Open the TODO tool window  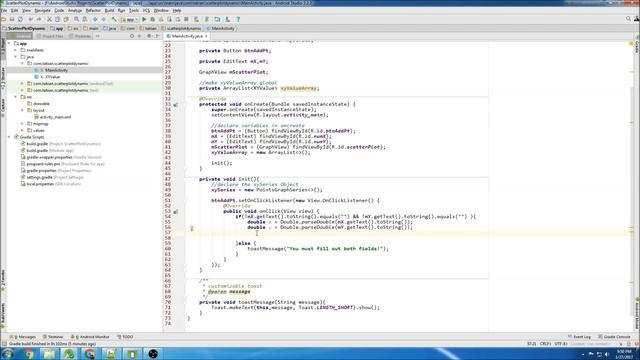[126, 337]
